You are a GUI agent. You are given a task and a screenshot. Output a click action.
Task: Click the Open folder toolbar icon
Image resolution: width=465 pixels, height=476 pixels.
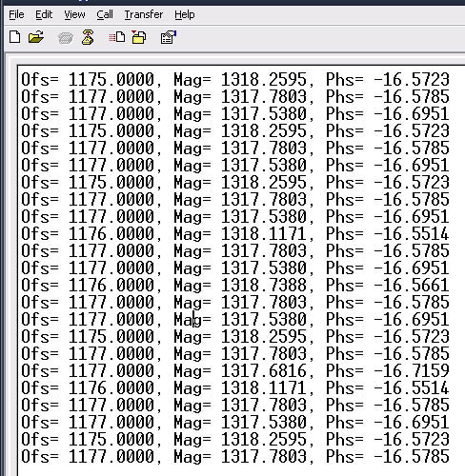pos(36,37)
